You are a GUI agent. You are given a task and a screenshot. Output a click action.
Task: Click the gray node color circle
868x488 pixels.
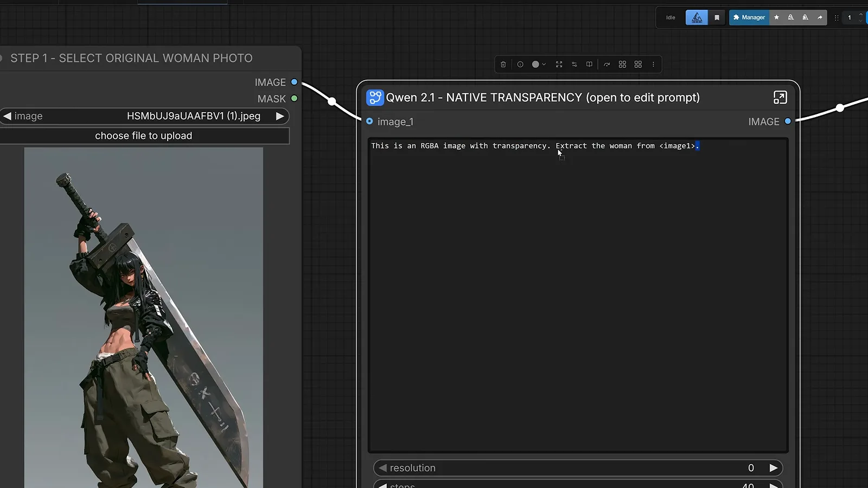click(535, 65)
